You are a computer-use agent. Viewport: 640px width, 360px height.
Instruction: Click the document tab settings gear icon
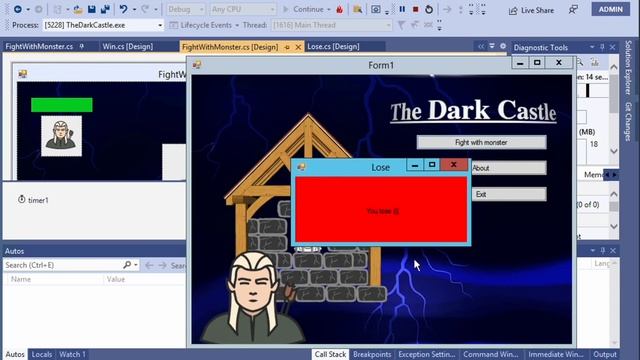pos(503,46)
